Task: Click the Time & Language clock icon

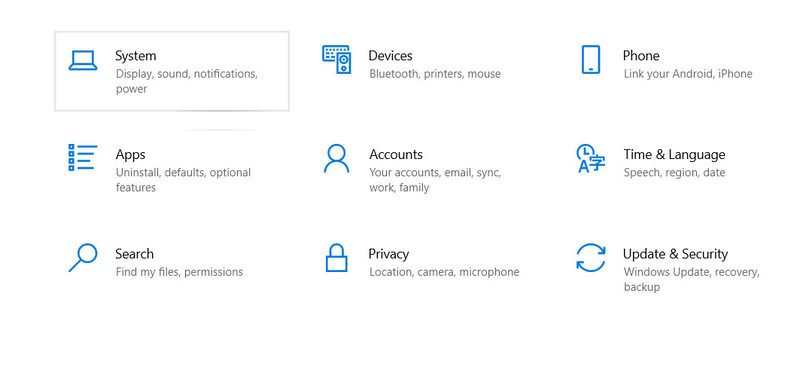Action: click(x=591, y=158)
